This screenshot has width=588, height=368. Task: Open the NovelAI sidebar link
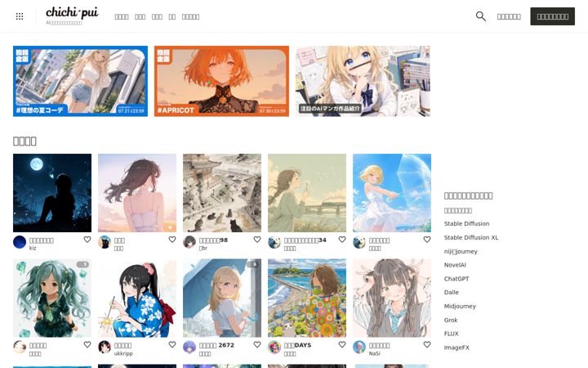coord(455,265)
